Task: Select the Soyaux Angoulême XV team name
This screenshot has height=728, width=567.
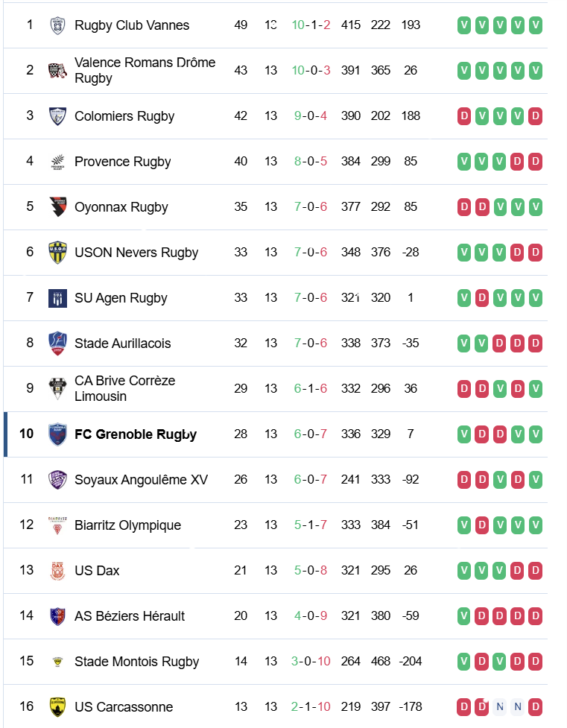Action: pos(141,480)
